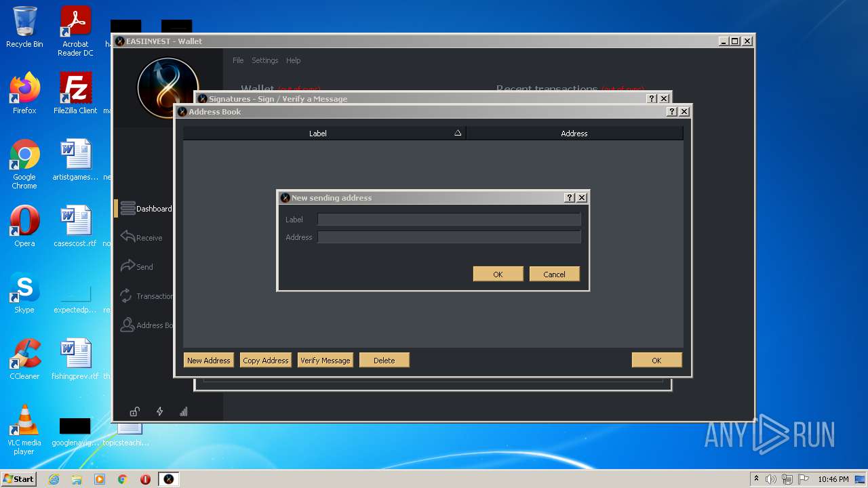Open the Transactions sidebar tab

145,296
